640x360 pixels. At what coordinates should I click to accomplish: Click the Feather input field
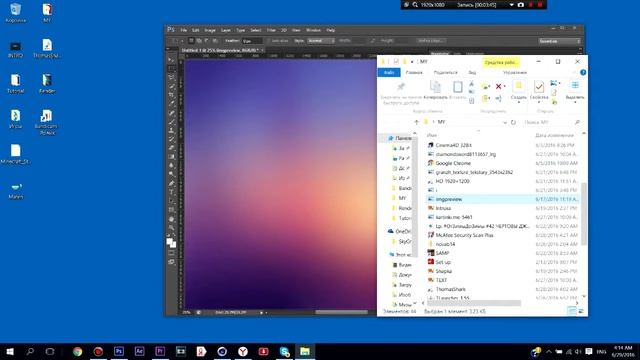coord(252,41)
